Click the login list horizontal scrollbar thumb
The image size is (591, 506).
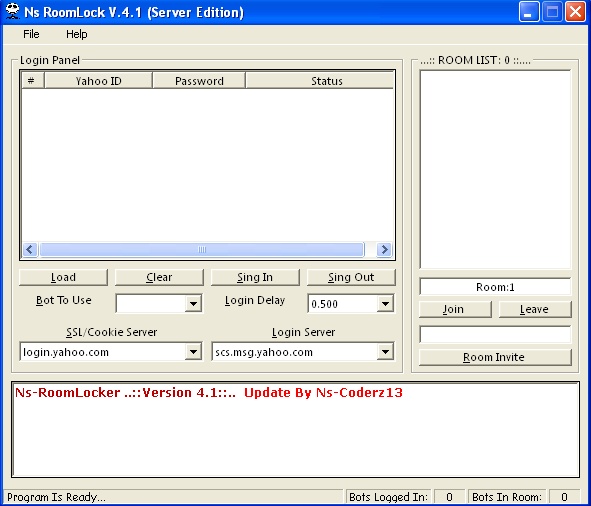point(202,249)
